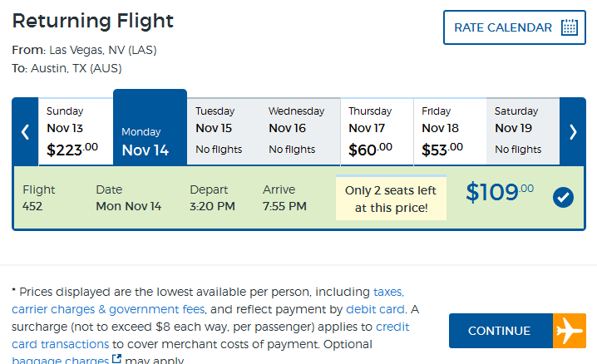The width and height of the screenshot is (597, 364).
Task: Select the Sunday Nov 13 date tab
Action: (76, 131)
